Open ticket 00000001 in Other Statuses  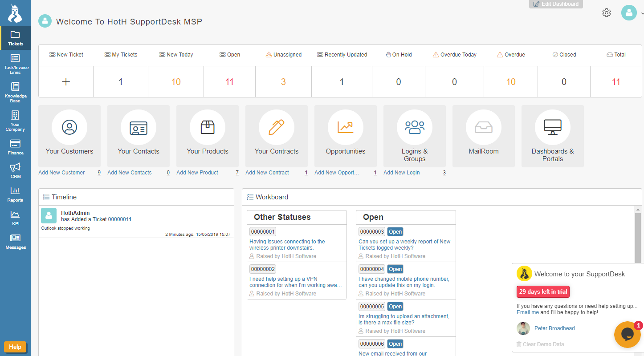[263, 232]
